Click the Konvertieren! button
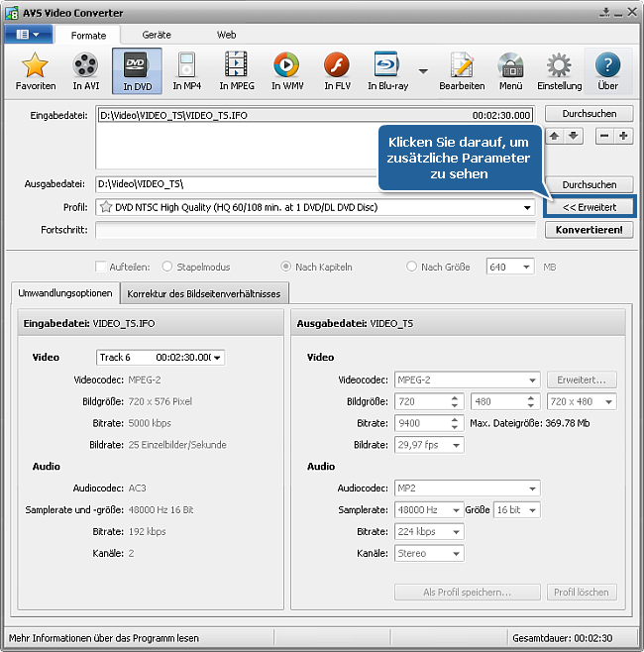 tap(589, 230)
